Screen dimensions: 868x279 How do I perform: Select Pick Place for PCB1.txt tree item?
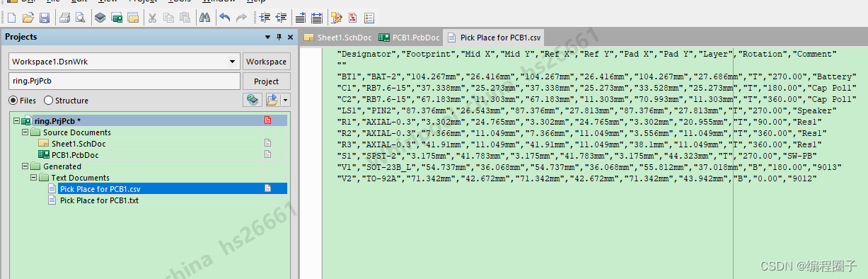click(99, 200)
